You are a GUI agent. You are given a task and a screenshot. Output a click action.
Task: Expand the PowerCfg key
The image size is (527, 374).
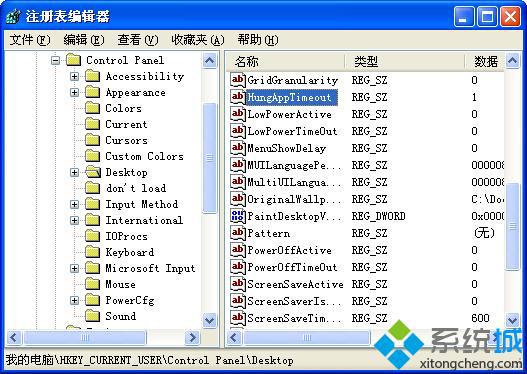tap(75, 300)
